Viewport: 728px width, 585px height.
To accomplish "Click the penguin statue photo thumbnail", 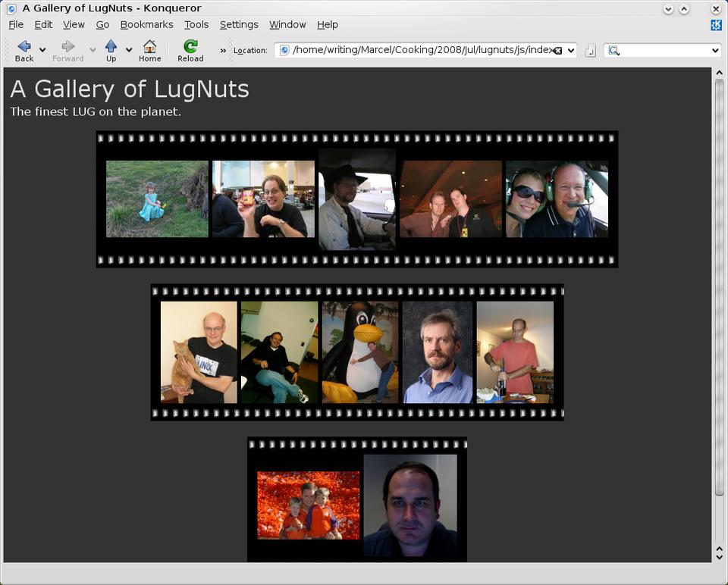I will tap(360, 352).
